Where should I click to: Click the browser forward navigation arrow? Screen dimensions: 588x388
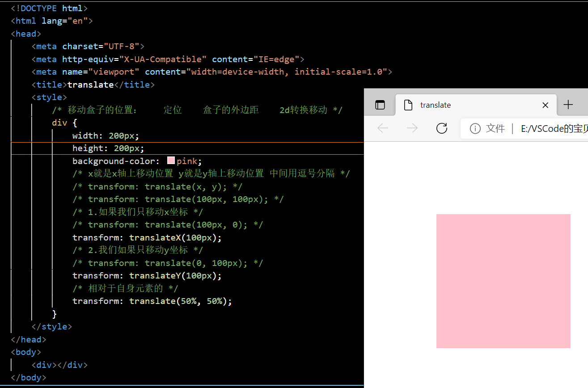point(412,128)
